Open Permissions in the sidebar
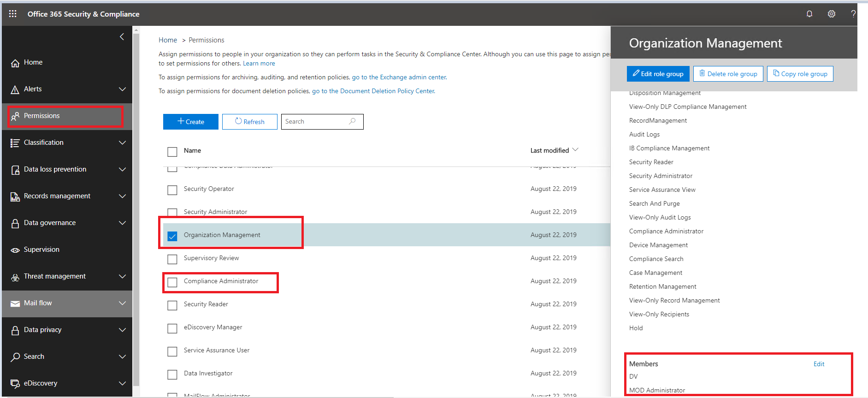The image size is (868, 398). click(67, 116)
